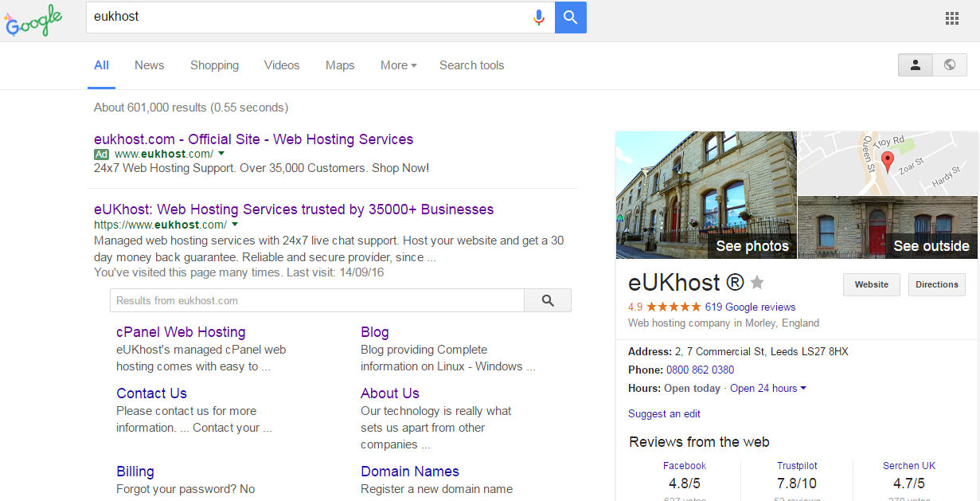Open the map thumbnail showing Queen St
This screenshot has height=501, width=980.
(x=888, y=163)
